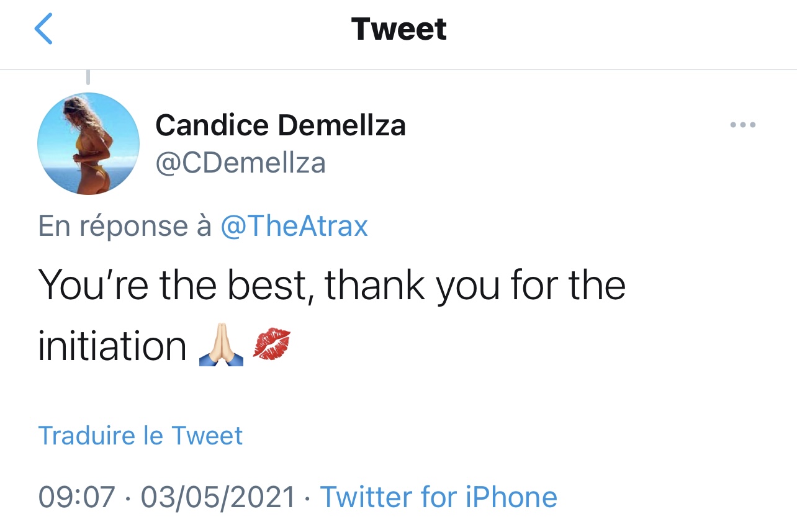Select the @CDemellza handle
The image size is (797, 532).
click(x=240, y=163)
